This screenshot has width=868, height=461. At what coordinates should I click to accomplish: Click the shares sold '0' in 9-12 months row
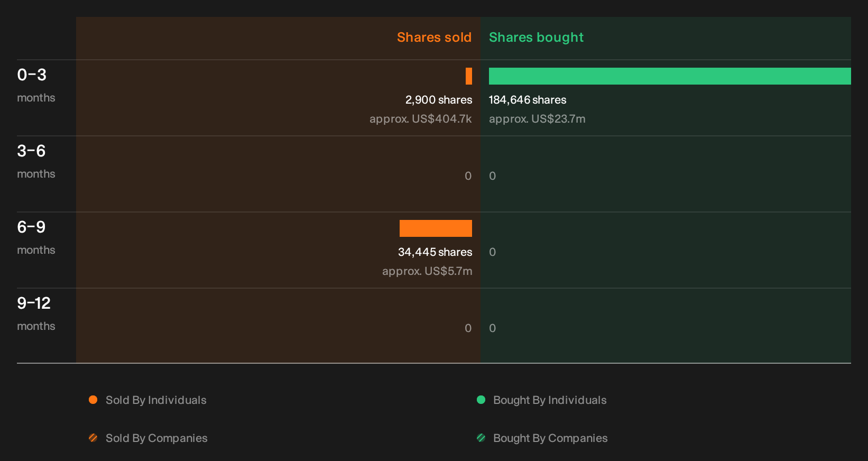(468, 328)
